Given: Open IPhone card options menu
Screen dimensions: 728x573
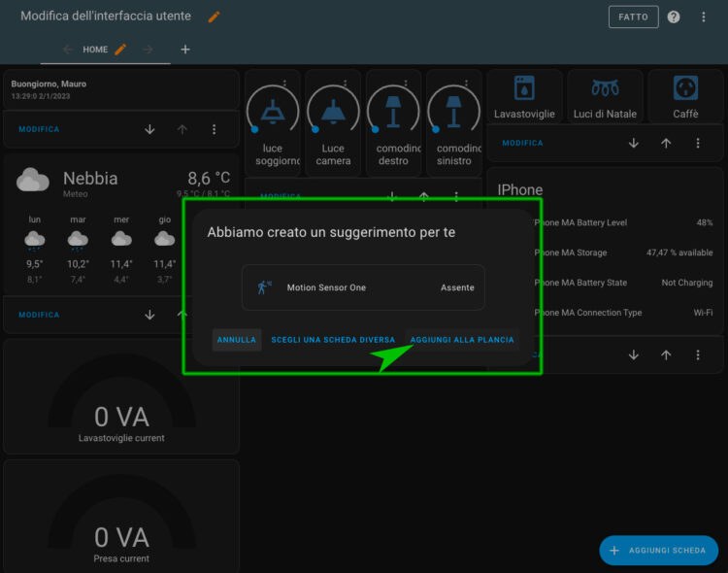Looking at the screenshot, I should [698, 355].
